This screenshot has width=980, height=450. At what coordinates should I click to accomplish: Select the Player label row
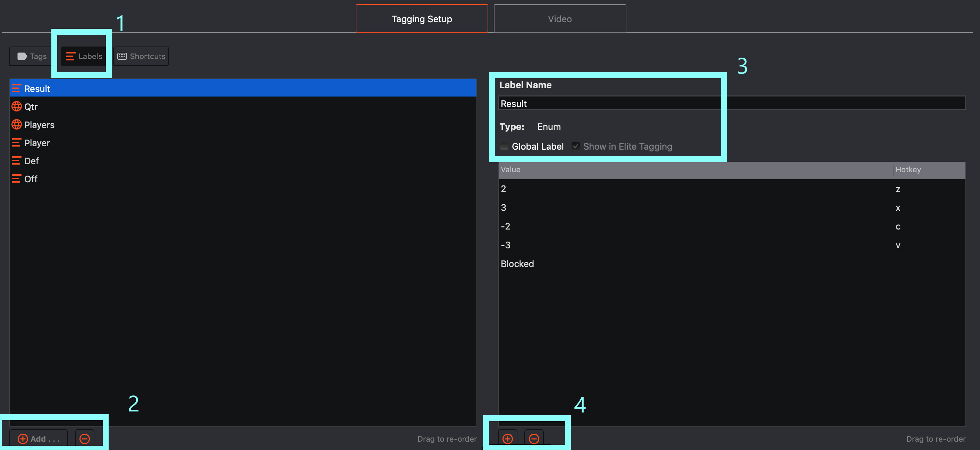(x=243, y=143)
